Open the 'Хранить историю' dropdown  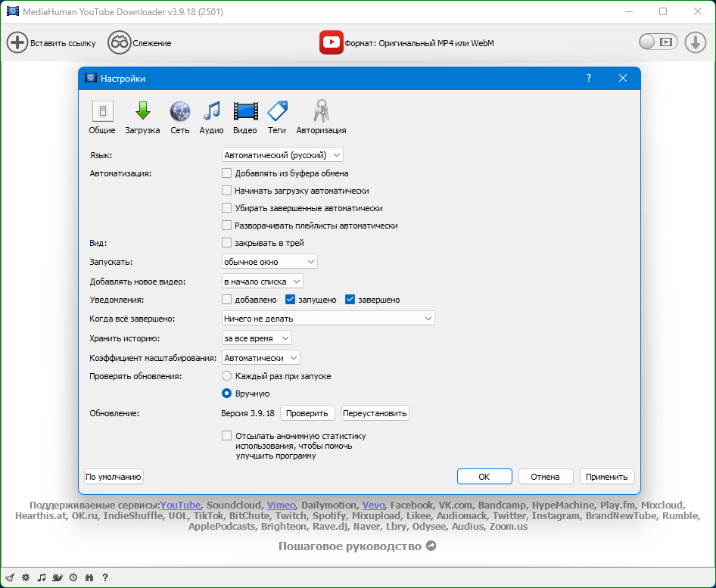click(257, 338)
